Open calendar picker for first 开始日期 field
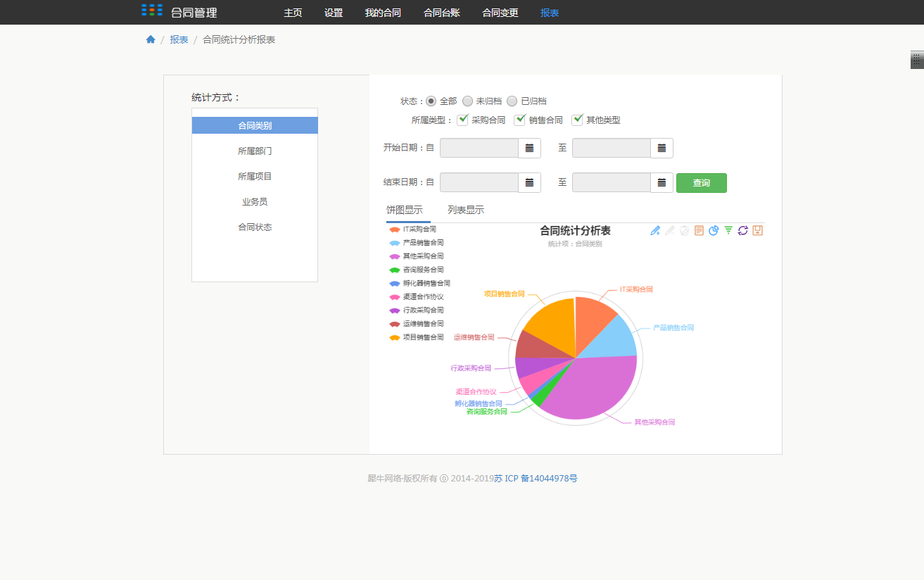924x580 pixels. [529, 148]
